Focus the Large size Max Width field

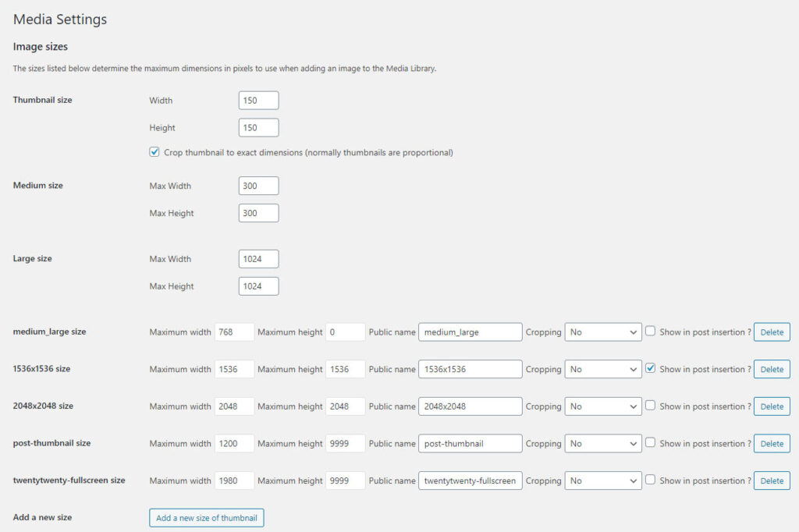[x=258, y=259]
